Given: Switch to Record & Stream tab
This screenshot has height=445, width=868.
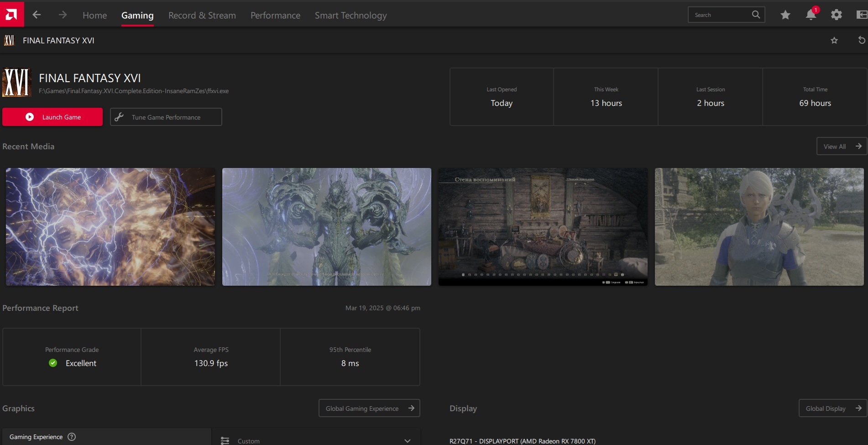Looking at the screenshot, I should click(202, 15).
